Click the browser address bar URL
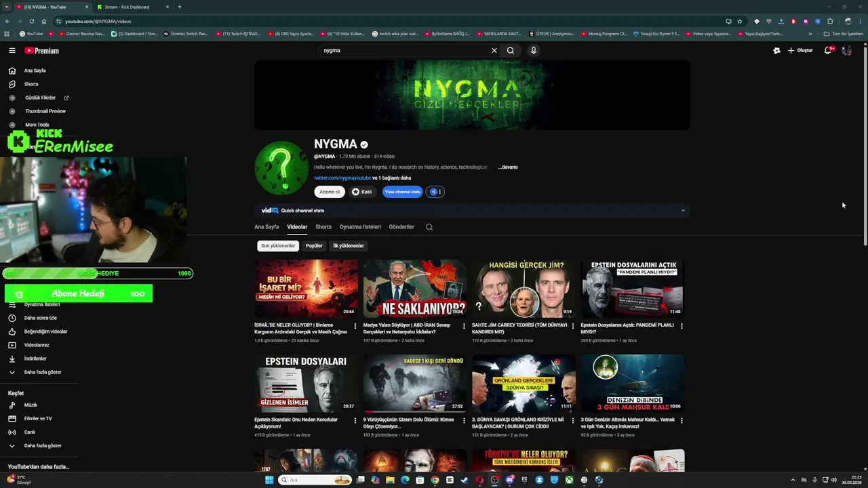 pos(98,21)
